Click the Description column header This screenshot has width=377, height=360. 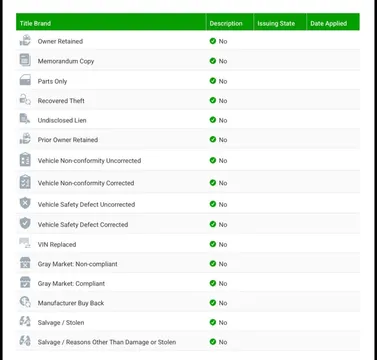(x=230, y=23)
